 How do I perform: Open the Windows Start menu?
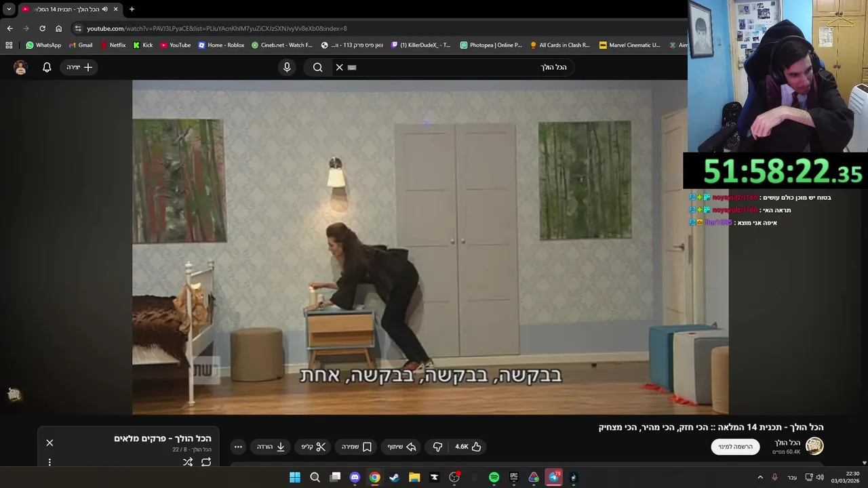[x=295, y=477]
